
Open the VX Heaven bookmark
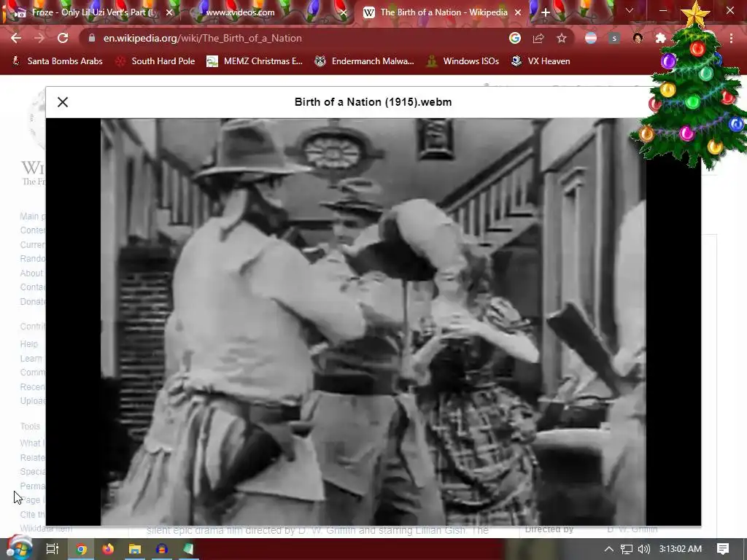click(x=541, y=61)
